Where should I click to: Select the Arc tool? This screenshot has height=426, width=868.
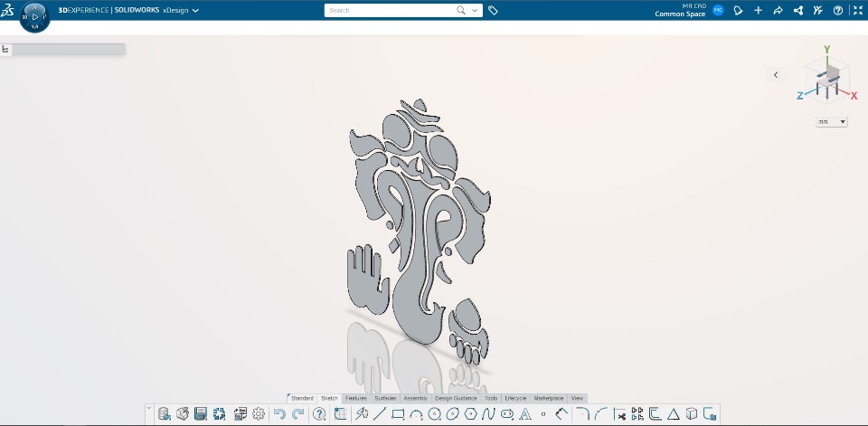[x=416, y=414]
